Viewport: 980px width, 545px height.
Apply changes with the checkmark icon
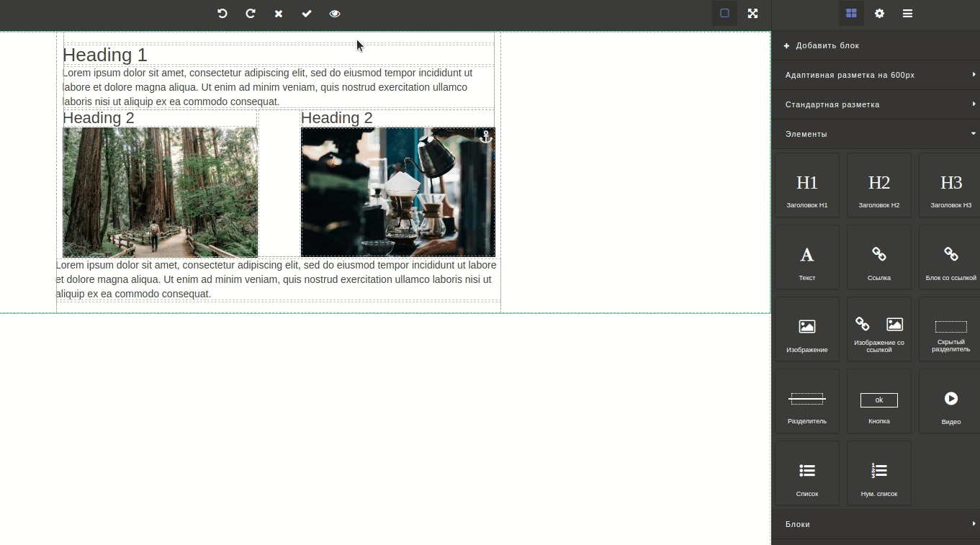coord(307,14)
